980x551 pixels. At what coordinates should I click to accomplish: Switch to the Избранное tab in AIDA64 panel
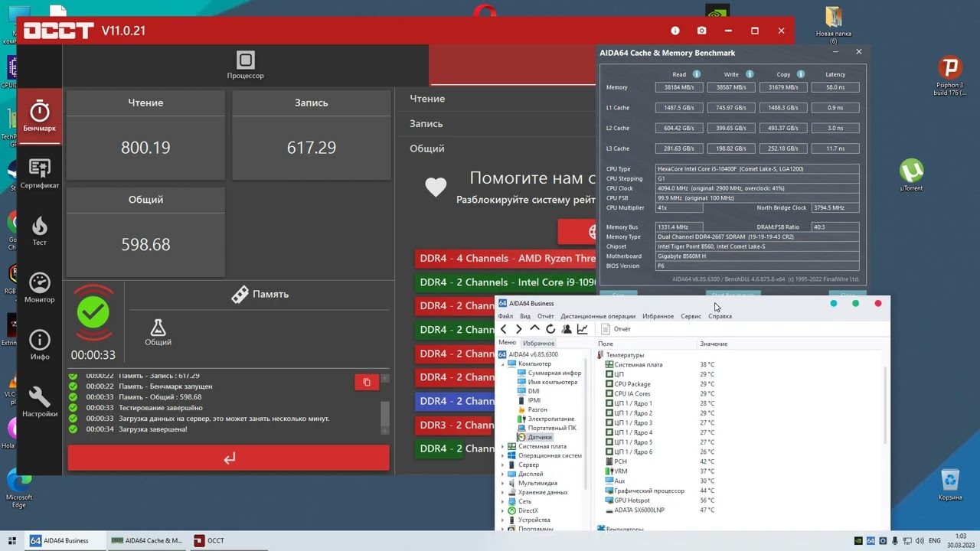click(538, 343)
